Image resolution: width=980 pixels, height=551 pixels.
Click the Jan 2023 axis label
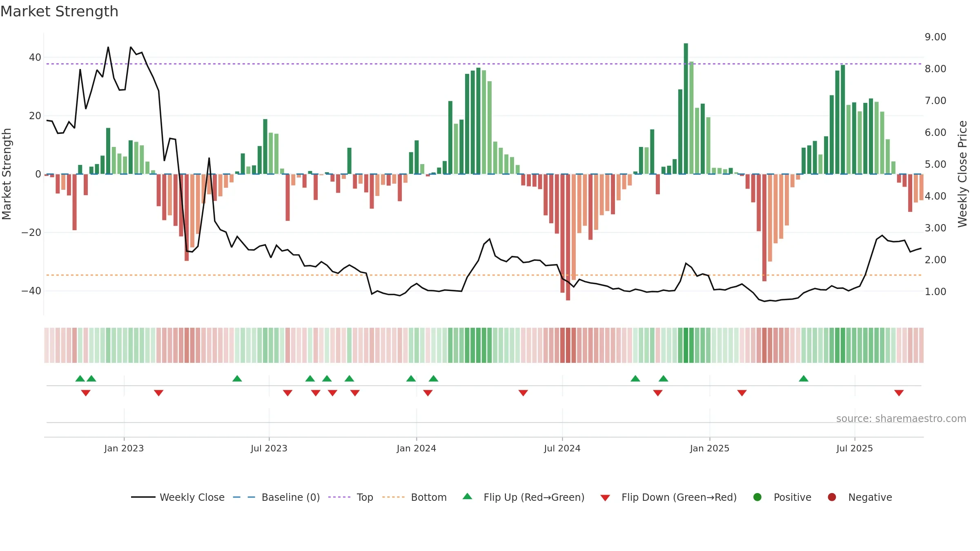(124, 448)
